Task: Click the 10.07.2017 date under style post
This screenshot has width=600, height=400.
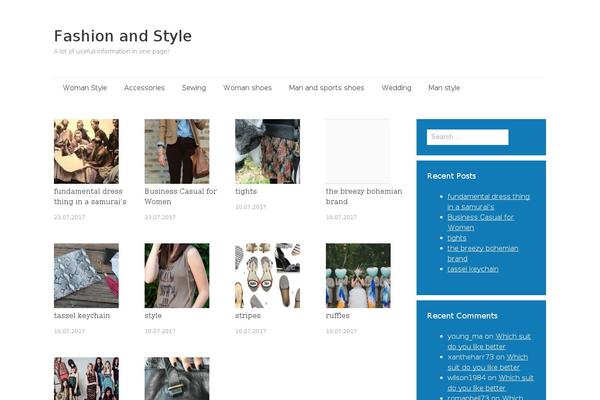Action: point(160,331)
